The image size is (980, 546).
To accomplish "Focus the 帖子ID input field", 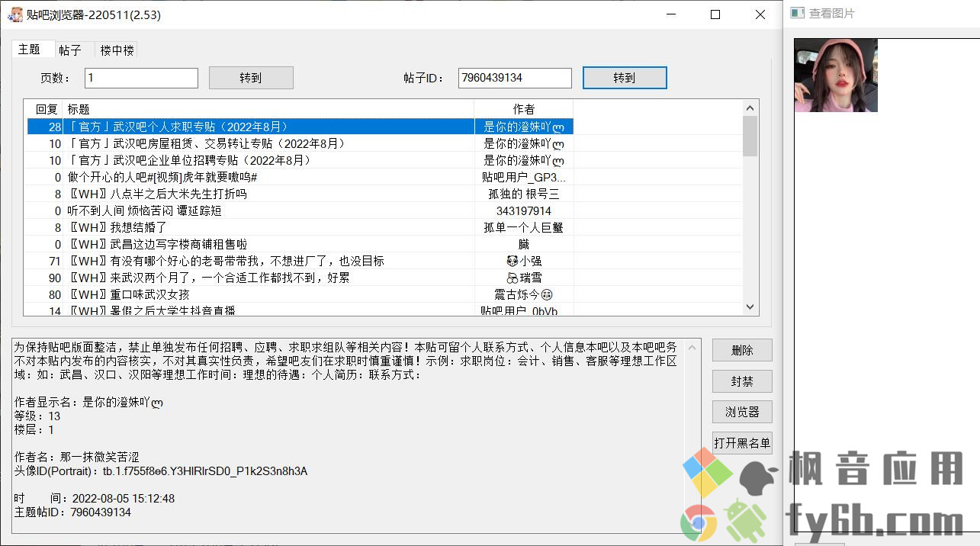I will pos(515,78).
